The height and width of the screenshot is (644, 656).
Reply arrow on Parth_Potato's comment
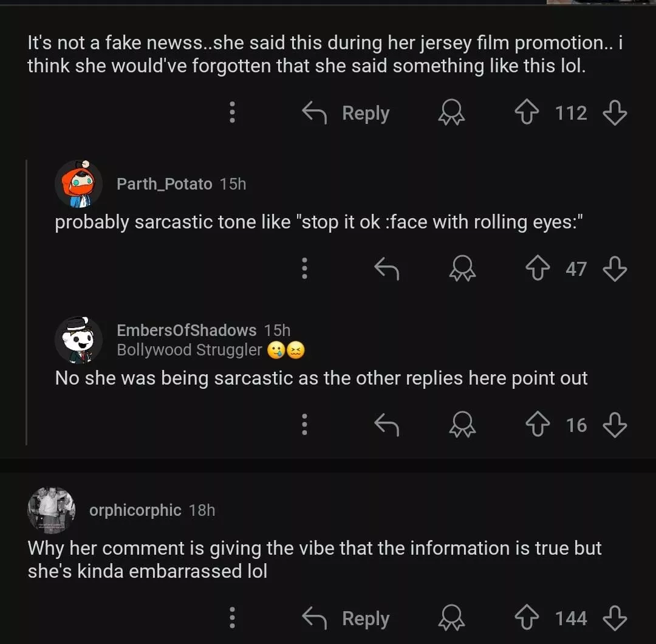pyautogui.click(x=386, y=269)
